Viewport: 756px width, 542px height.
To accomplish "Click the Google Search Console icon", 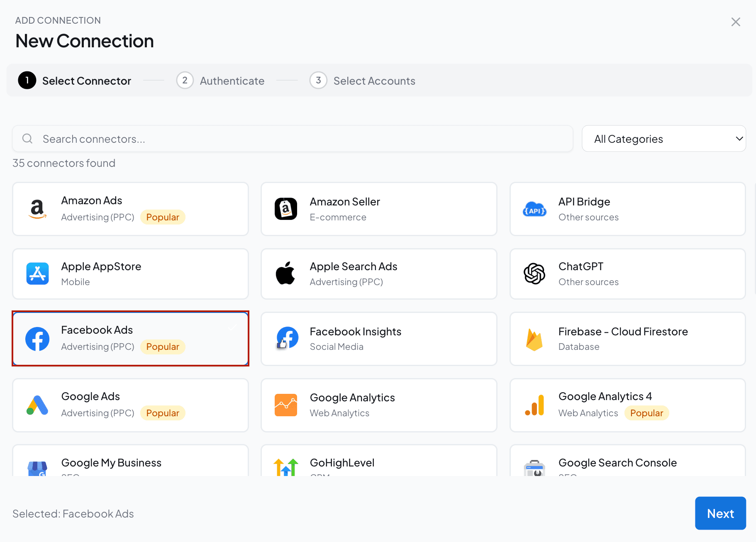I will tap(534, 468).
